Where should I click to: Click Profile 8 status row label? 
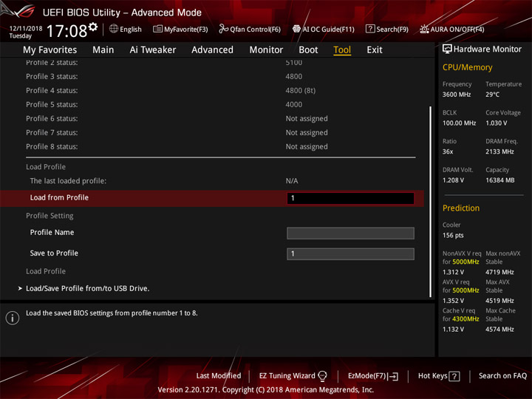(52, 146)
